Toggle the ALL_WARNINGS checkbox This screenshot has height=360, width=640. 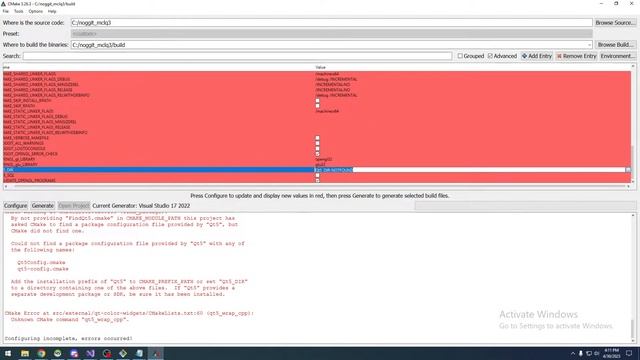click(x=318, y=143)
